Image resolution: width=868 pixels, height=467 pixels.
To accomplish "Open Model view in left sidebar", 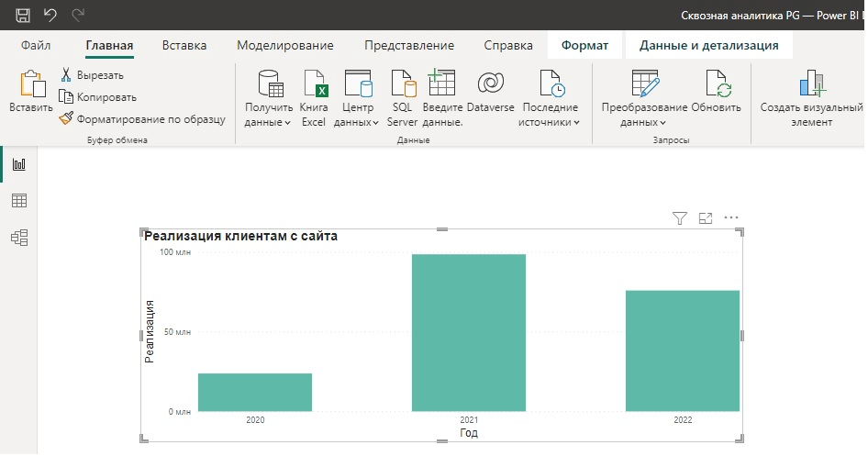I will [x=18, y=238].
